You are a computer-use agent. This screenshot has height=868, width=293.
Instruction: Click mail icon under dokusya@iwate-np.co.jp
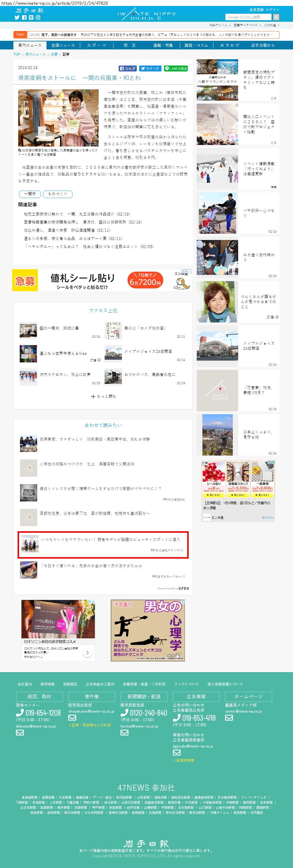tap(20, 733)
